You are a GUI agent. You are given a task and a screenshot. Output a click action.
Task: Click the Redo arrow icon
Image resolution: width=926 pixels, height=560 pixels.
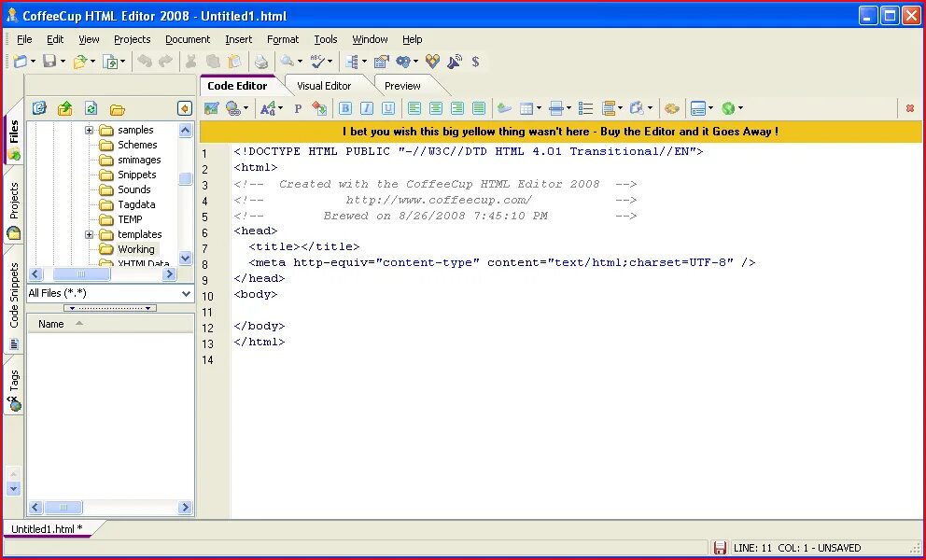point(166,61)
